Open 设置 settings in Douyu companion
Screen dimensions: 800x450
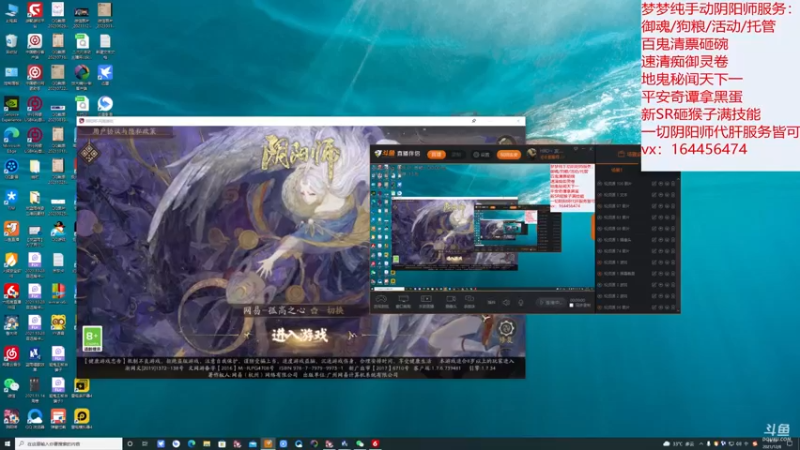tap(481, 155)
